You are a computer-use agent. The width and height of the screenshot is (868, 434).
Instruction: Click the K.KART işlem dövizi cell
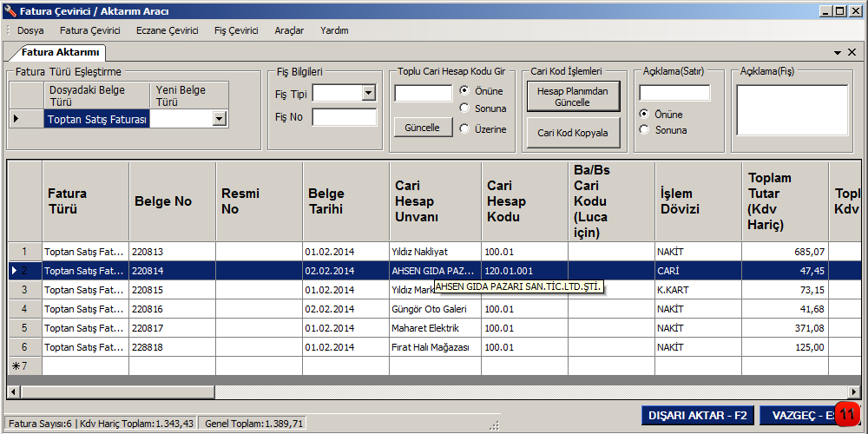pyautogui.click(x=699, y=290)
